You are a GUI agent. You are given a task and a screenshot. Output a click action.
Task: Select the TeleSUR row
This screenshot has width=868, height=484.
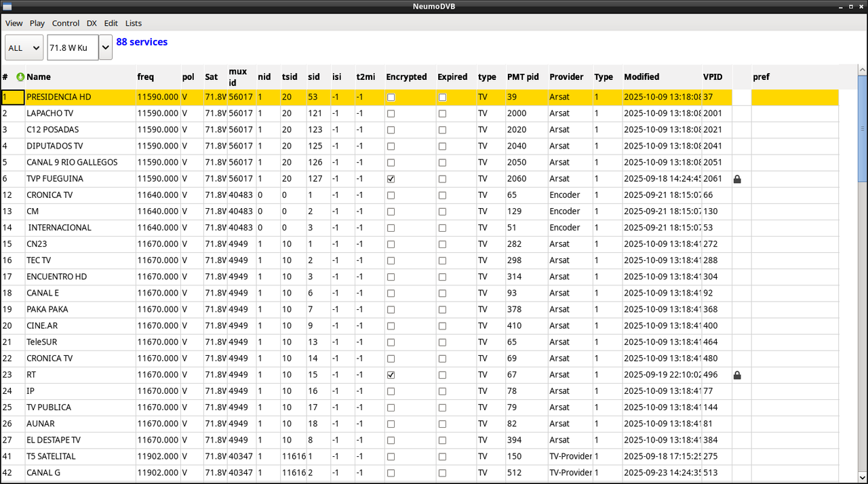420,342
